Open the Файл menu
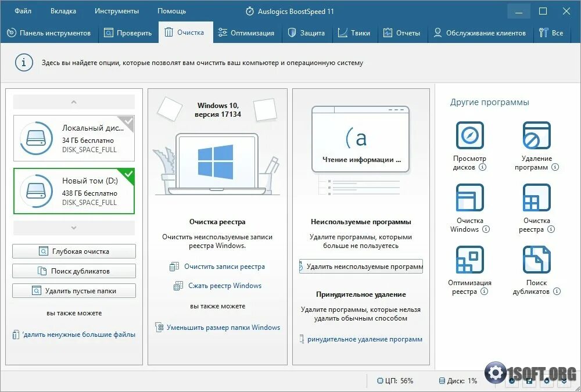This screenshot has height=392, width=581. [23, 11]
